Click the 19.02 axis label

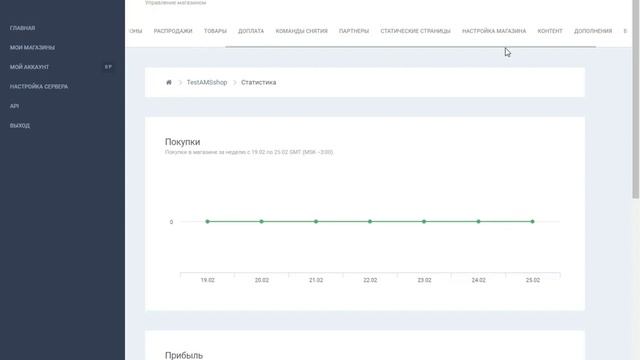tap(207, 280)
